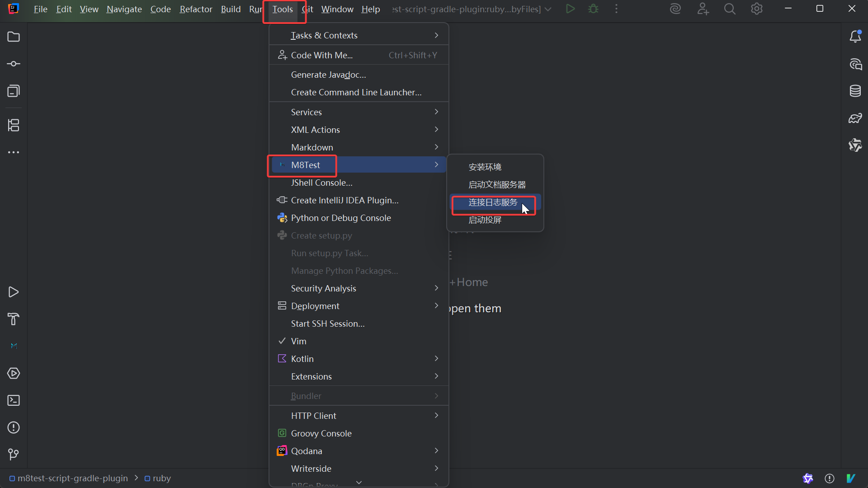Click the ruby breadcrumb in status bar
The width and height of the screenshot is (868, 488).
tap(161, 478)
